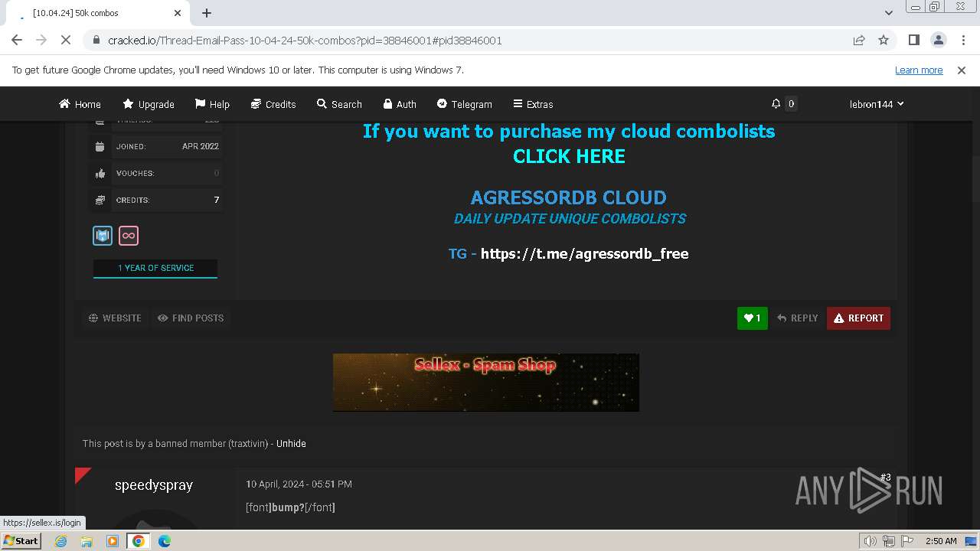Viewport: 980px width, 551px height.
Task: Open File Explorer from the taskbar
Action: click(87, 541)
